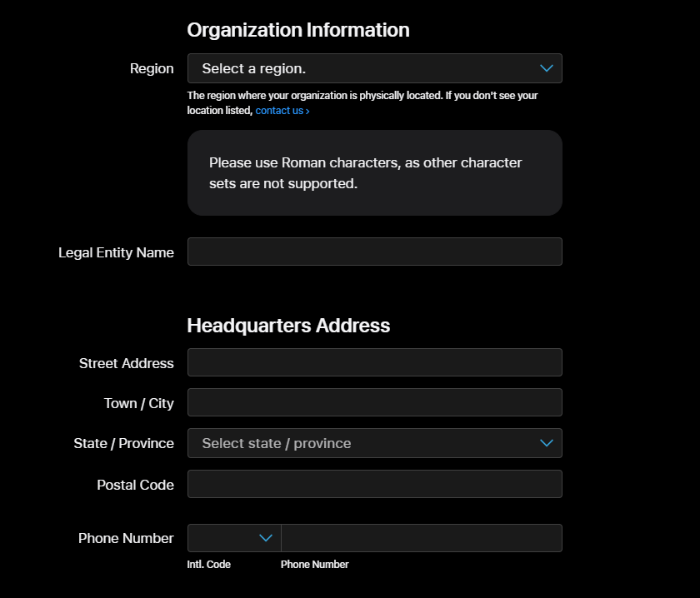This screenshot has height=598, width=700.
Task: Select the Town / City input
Action: pos(374,402)
